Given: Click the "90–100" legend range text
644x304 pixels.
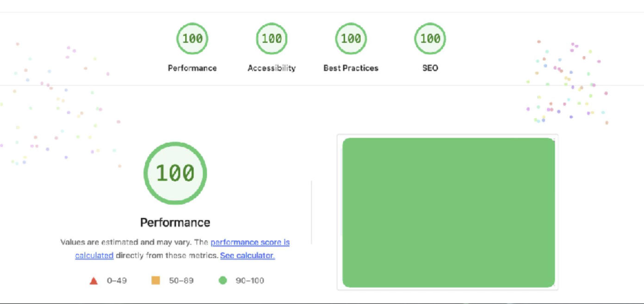Looking at the screenshot, I should pyautogui.click(x=250, y=280).
